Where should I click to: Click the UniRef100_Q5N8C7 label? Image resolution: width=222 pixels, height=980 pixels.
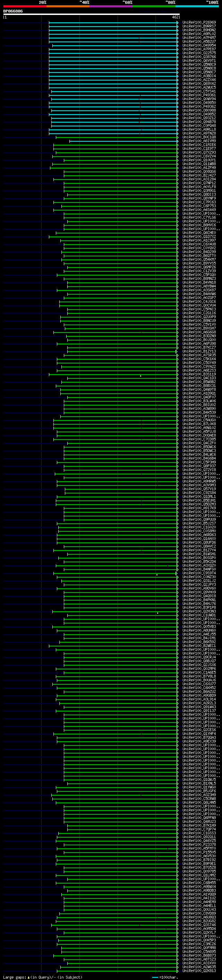pos(199,72)
